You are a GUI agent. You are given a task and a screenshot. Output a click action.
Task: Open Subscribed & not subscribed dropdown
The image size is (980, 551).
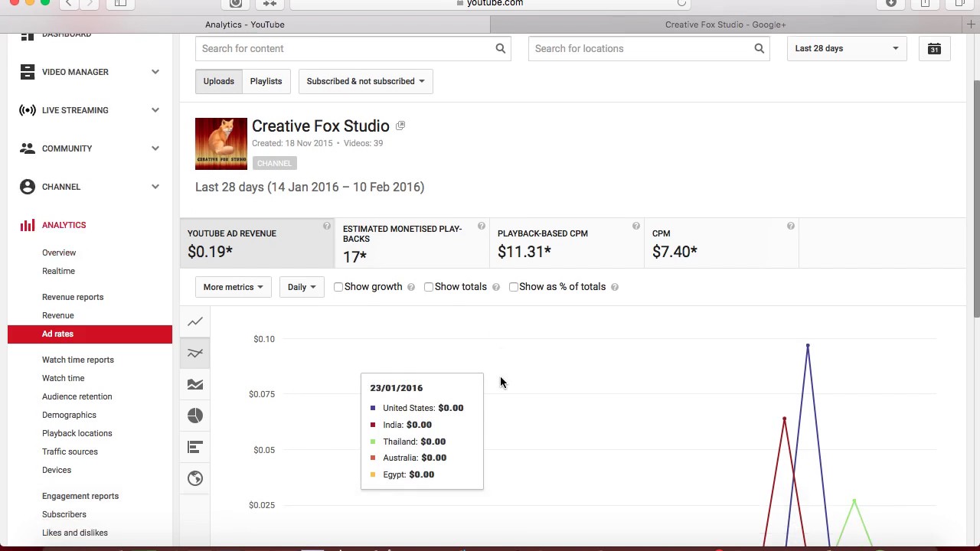pyautogui.click(x=365, y=81)
